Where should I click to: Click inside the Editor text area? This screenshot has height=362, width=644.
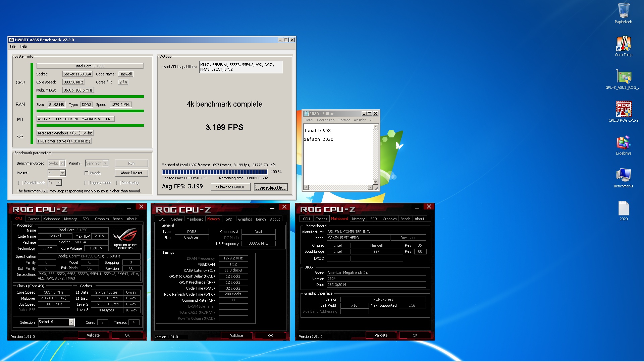[338, 154]
